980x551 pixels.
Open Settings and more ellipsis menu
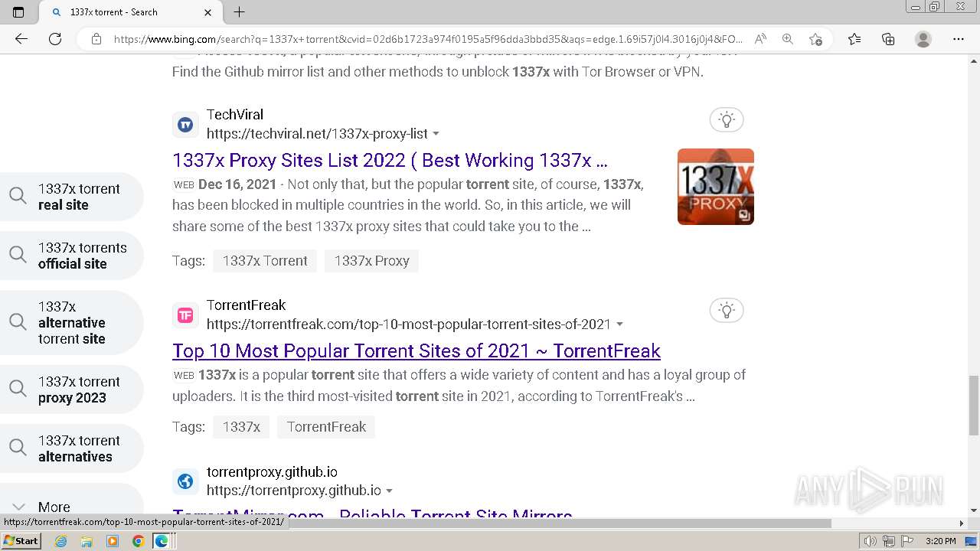(958, 39)
